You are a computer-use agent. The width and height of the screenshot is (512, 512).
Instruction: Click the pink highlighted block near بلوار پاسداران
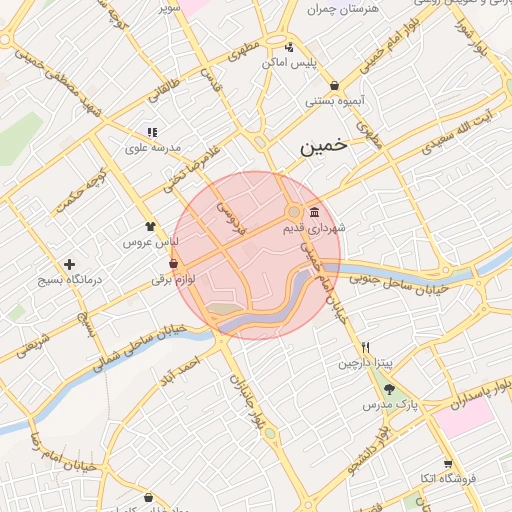[465, 417]
